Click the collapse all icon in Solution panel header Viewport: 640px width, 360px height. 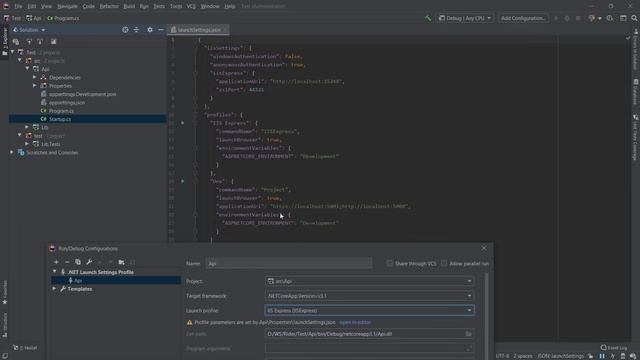click(136, 30)
